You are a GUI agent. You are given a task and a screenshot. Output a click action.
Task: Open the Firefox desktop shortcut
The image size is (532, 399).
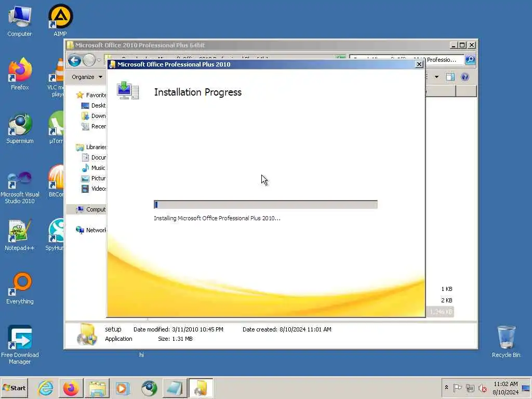(x=20, y=74)
